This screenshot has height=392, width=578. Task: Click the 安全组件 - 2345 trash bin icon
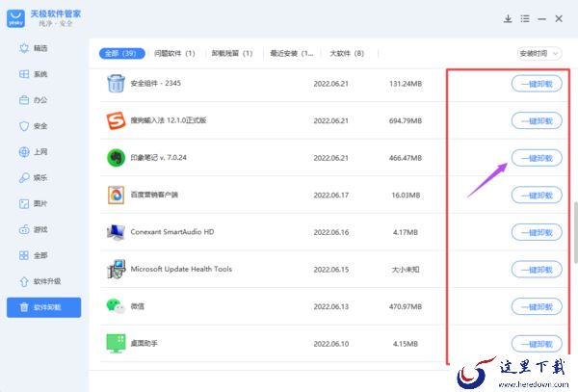coord(116,83)
